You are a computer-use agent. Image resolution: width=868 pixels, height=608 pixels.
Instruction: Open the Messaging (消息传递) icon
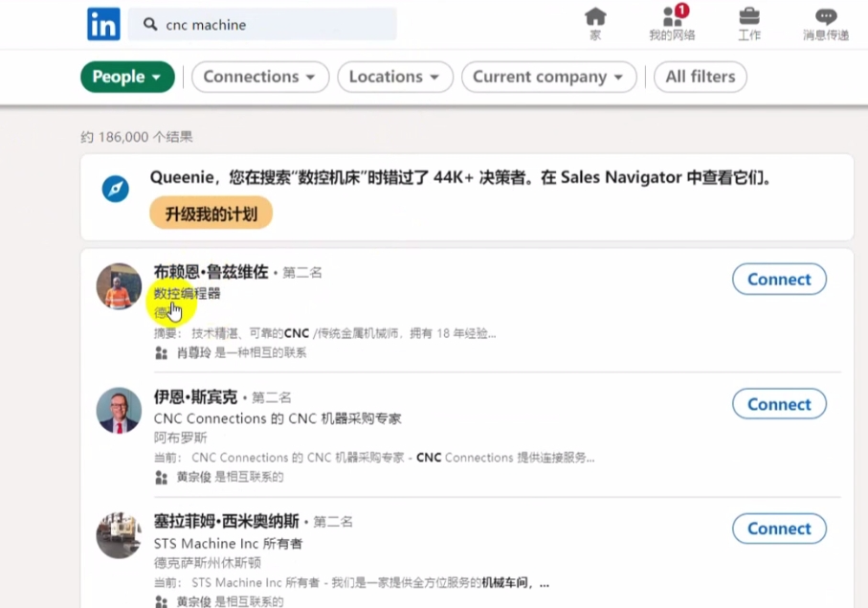(826, 24)
